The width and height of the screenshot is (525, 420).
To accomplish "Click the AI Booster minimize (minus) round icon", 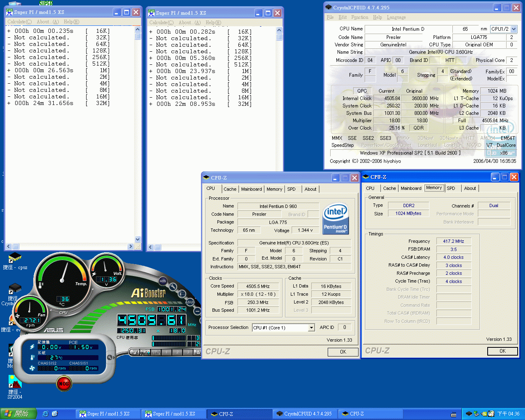I will 197,311.
